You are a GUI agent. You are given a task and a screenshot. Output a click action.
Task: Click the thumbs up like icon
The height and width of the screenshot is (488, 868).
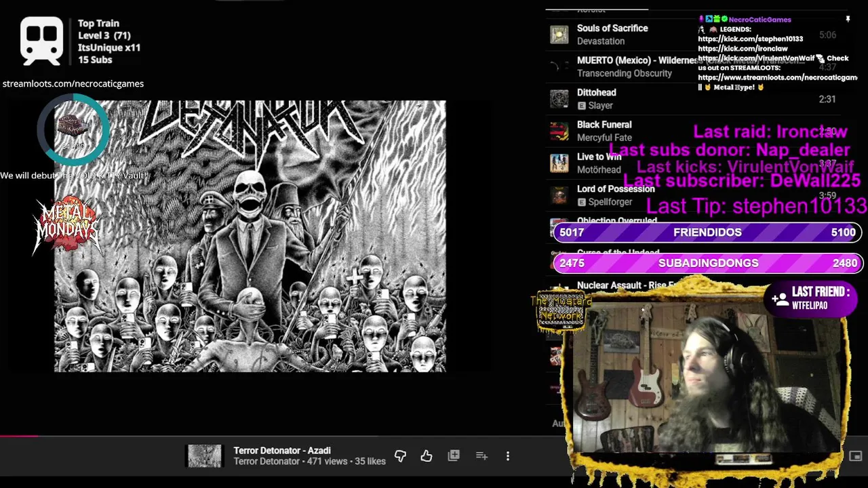coord(426,456)
